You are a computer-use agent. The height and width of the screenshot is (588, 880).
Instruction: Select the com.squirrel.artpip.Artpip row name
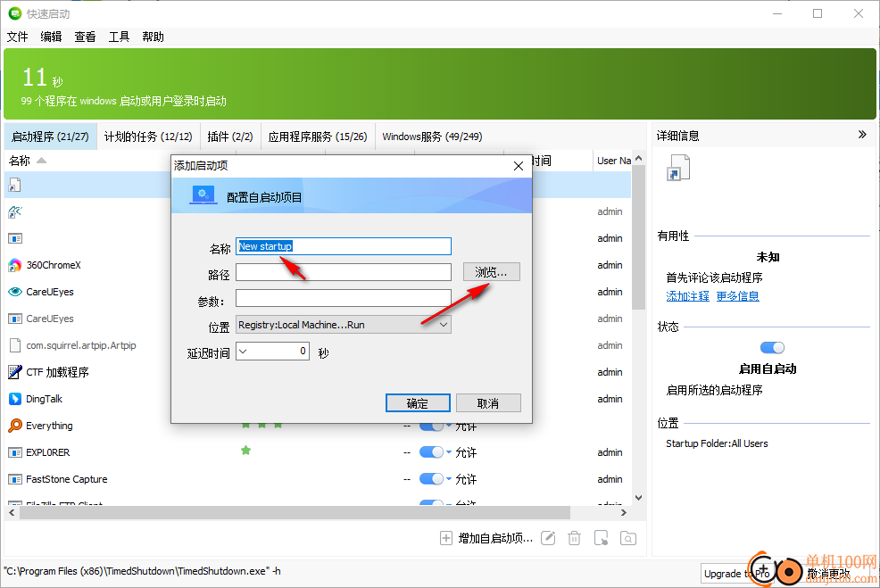[81, 345]
